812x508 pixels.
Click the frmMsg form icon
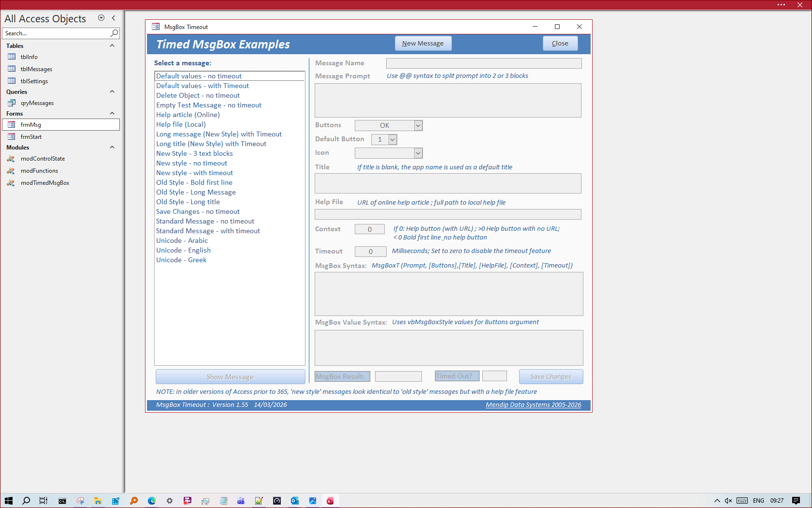coord(12,124)
